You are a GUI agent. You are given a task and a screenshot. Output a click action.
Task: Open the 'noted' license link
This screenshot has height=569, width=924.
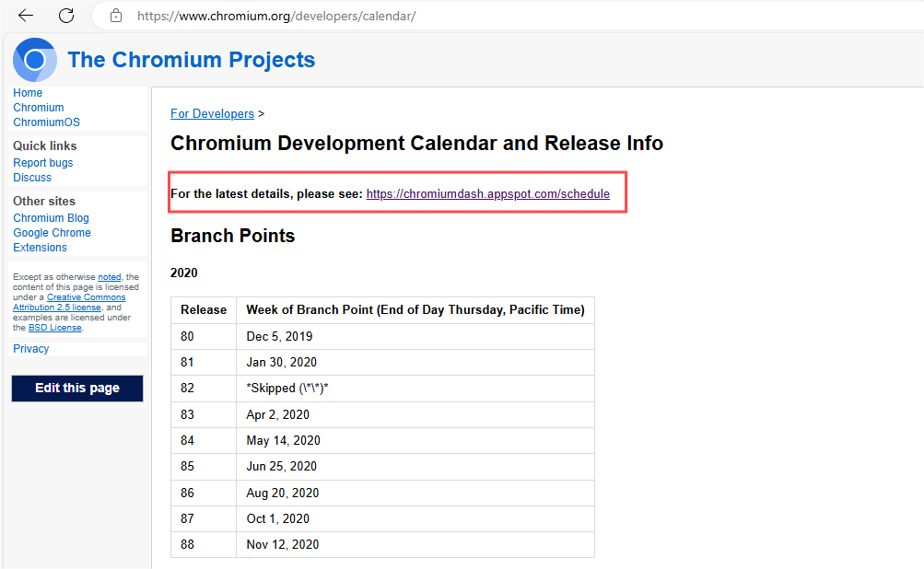(109, 277)
